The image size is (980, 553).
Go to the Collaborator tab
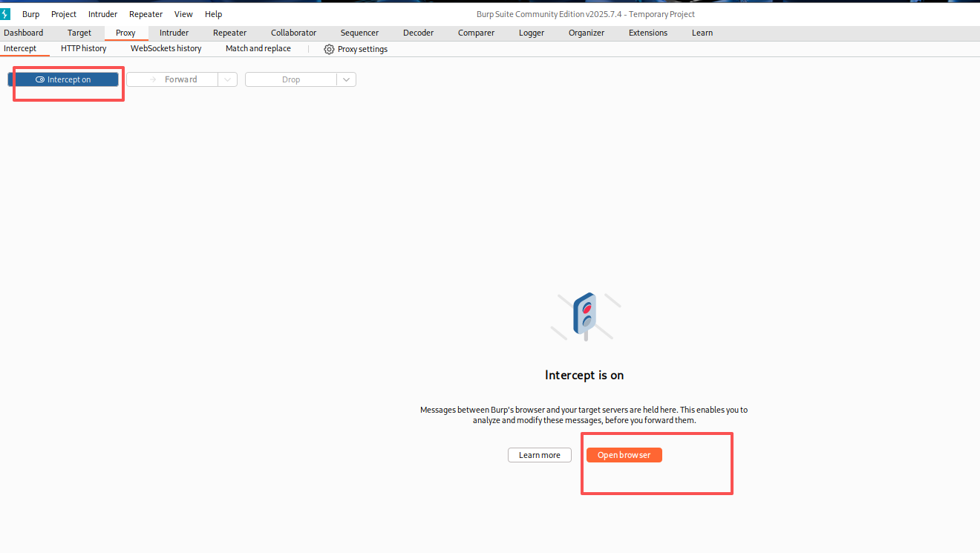click(x=293, y=33)
